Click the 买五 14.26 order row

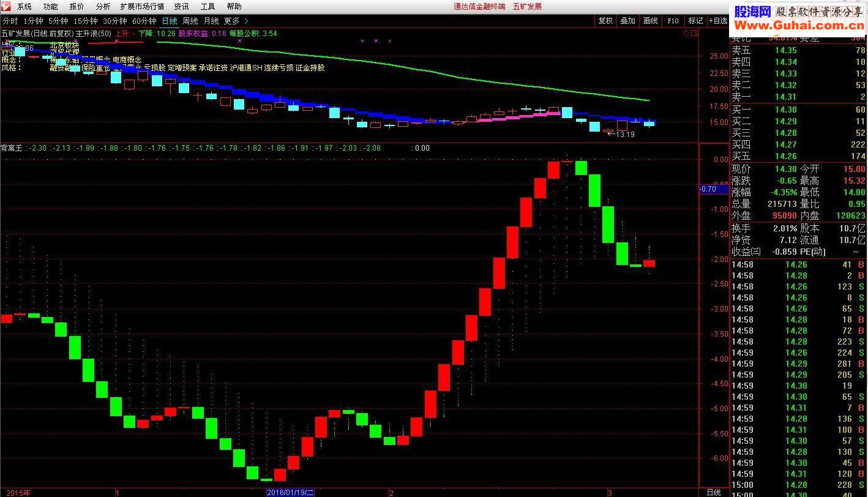[x=798, y=156]
